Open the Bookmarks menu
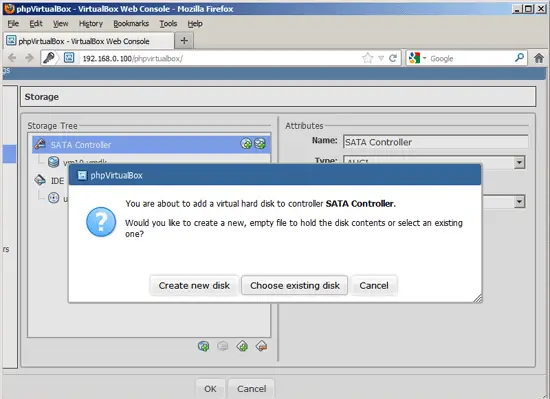 click(x=131, y=23)
